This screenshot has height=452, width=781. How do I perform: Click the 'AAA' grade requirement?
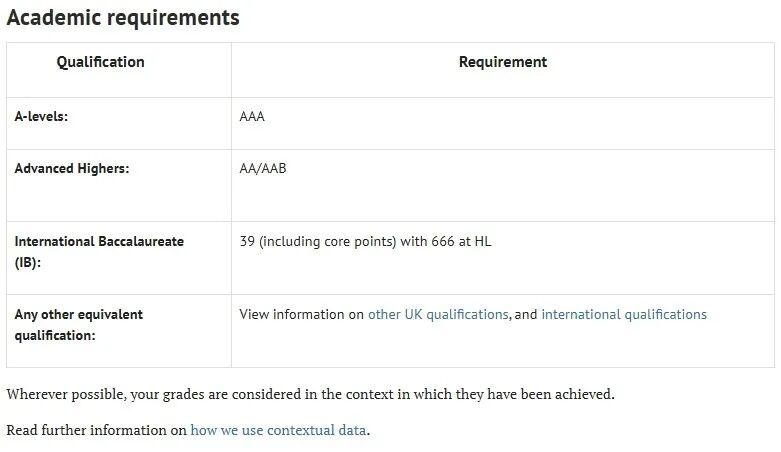(252, 116)
